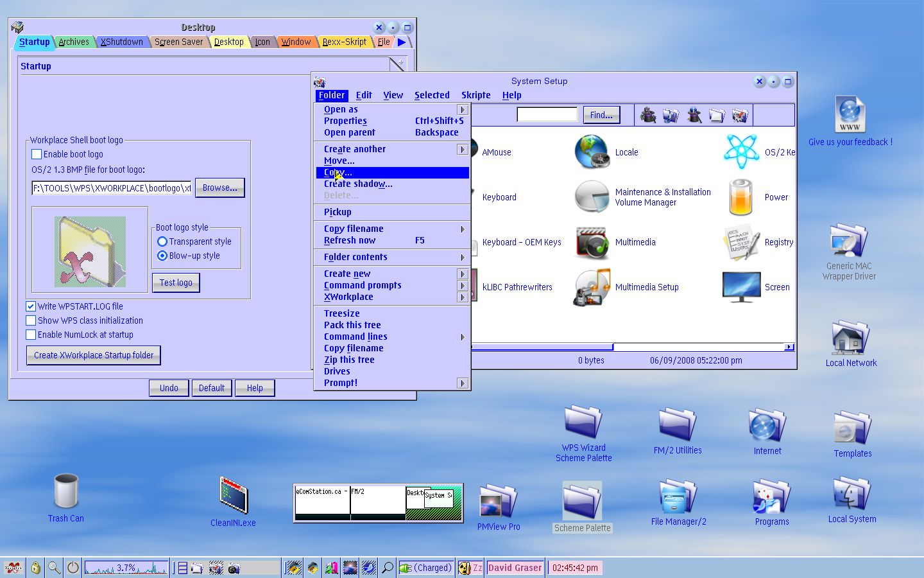Click the Undo button
Viewport: 924px width, 578px height.
pos(169,388)
